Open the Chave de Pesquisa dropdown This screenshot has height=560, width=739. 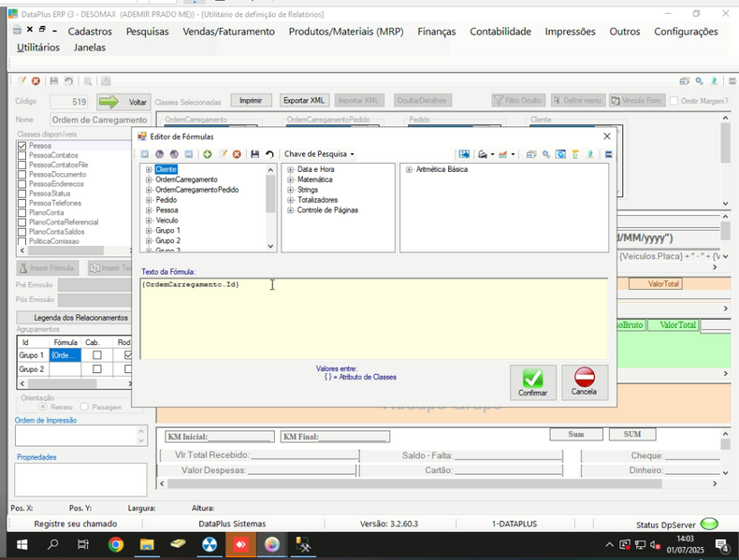[x=319, y=154]
